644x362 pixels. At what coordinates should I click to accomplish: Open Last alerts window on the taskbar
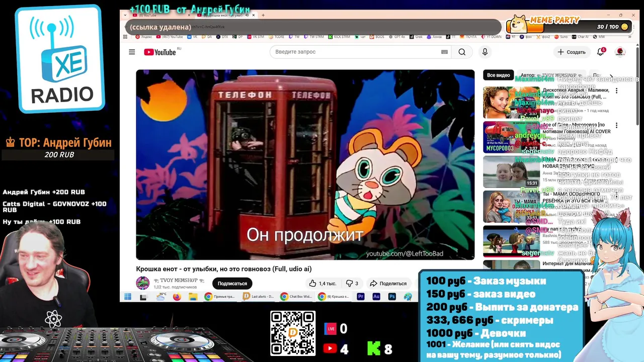click(258, 297)
